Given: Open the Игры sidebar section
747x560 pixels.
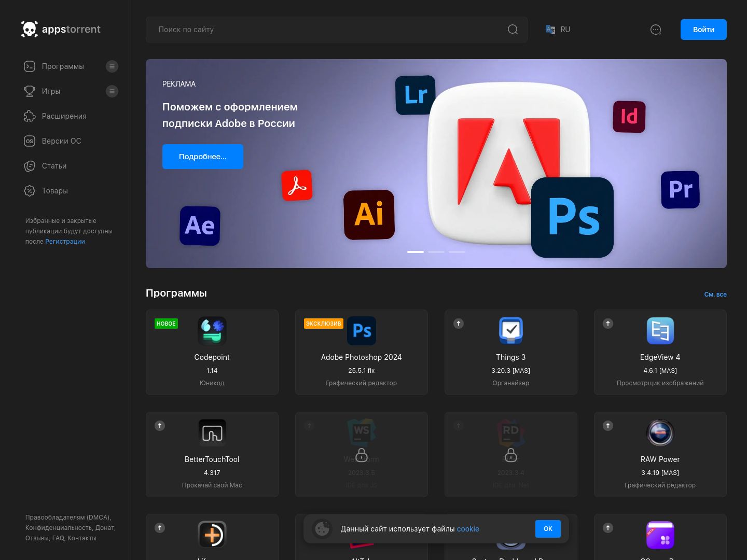Looking at the screenshot, I should pyautogui.click(x=51, y=91).
